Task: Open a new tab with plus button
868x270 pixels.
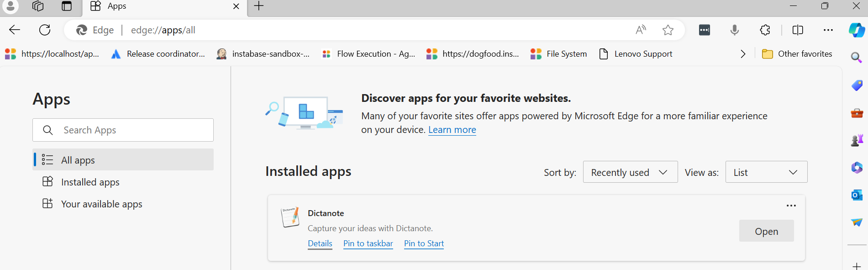Action: coord(259,6)
